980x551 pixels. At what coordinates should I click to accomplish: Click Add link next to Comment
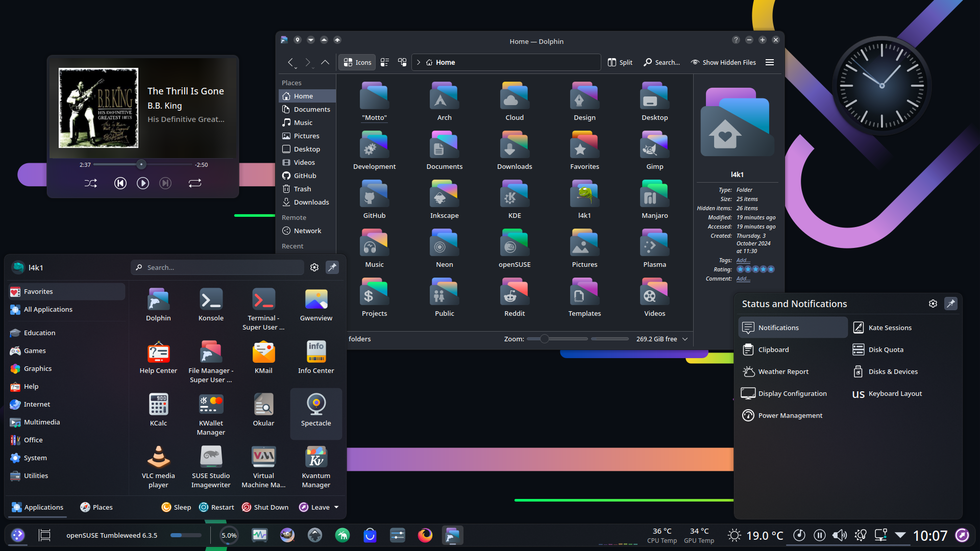pyautogui.click(x=743, y=279)
